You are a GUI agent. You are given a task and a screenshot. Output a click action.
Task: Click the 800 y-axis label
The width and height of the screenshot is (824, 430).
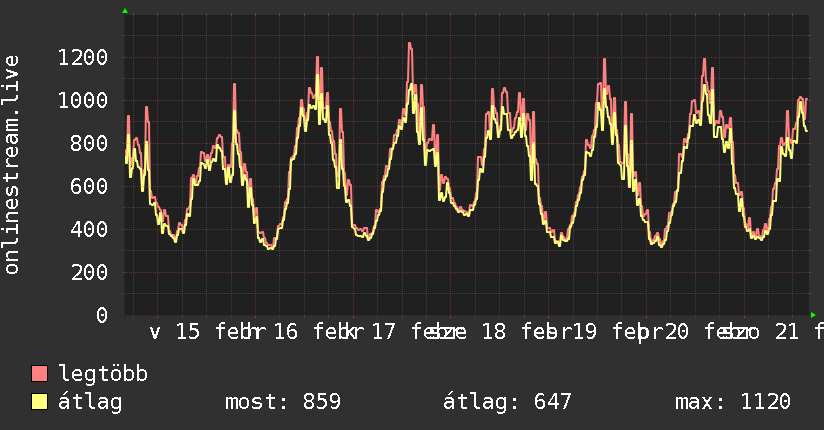click(89, 144)
